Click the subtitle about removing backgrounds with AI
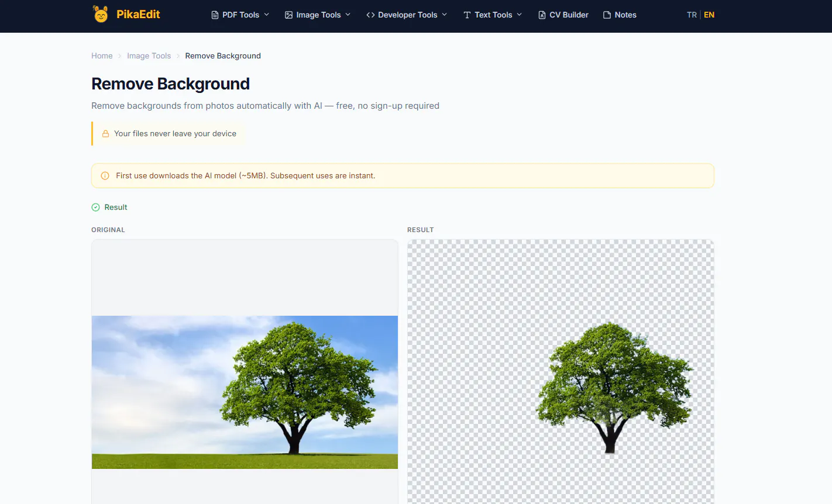 coord(265,106)
